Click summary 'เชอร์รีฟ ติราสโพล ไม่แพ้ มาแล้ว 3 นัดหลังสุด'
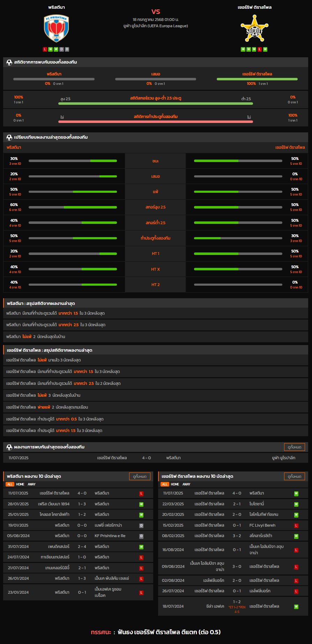This screenshot has width=312, height=644. [x=44, y=360]
